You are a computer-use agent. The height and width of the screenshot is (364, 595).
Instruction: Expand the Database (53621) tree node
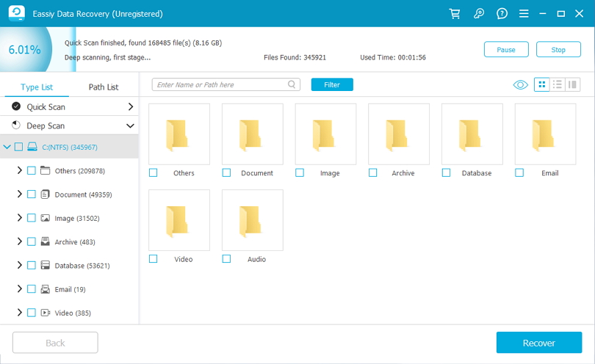tap(19, 265)
